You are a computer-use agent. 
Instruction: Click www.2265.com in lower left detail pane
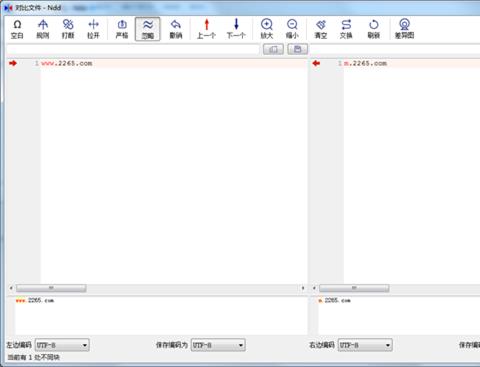[35, 300]
